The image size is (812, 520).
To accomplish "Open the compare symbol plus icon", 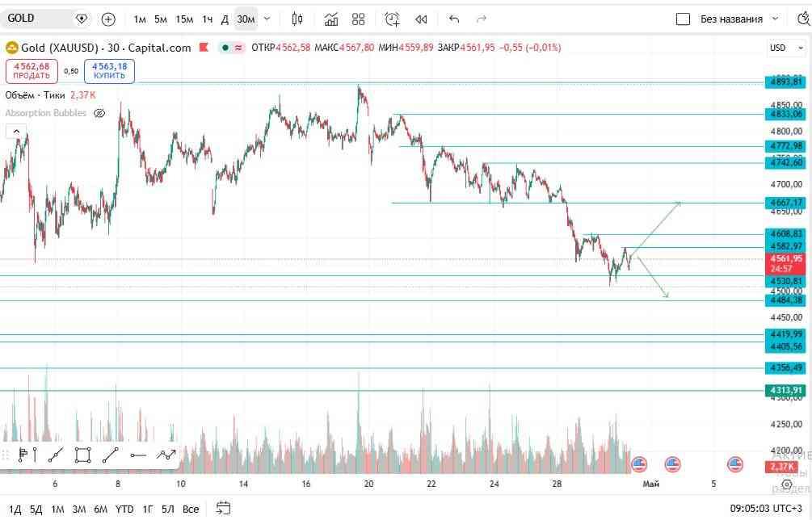I will [x=107, y=19].
